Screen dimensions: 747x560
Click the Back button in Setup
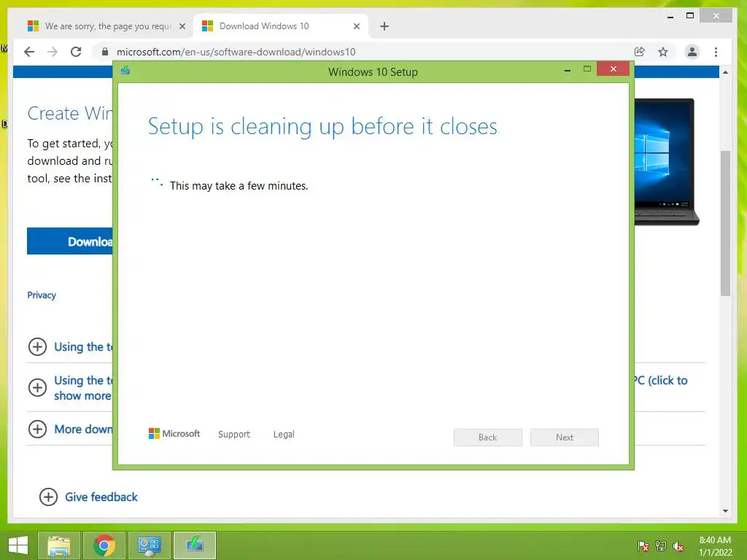[x=488, y=437]
